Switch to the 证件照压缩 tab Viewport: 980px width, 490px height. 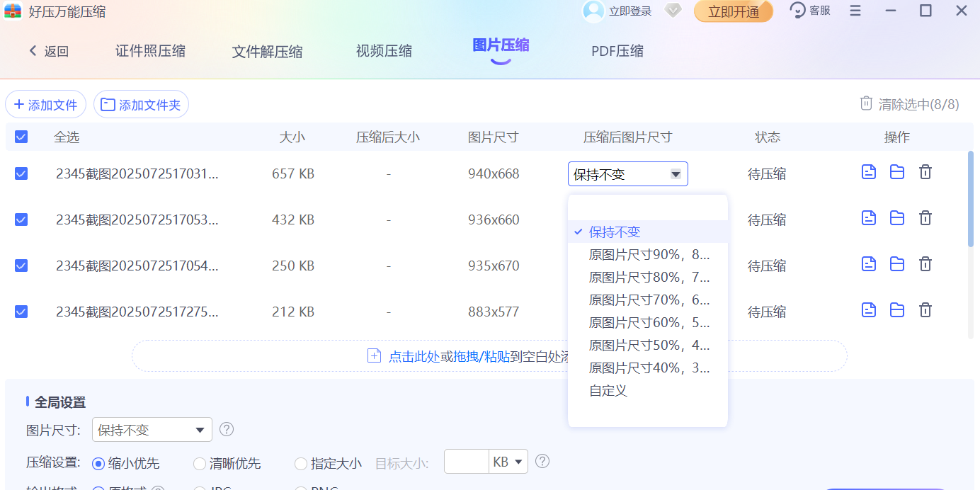tap(150, 51)
